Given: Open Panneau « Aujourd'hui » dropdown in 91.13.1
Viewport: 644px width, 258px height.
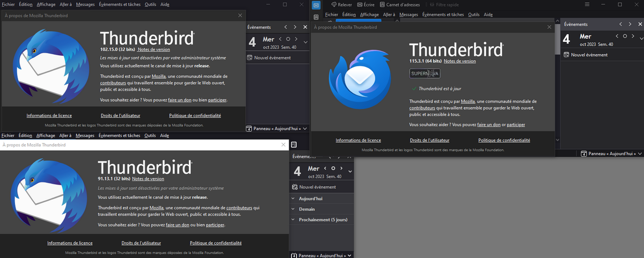Looking at the screenshot, I should (321, 256).
